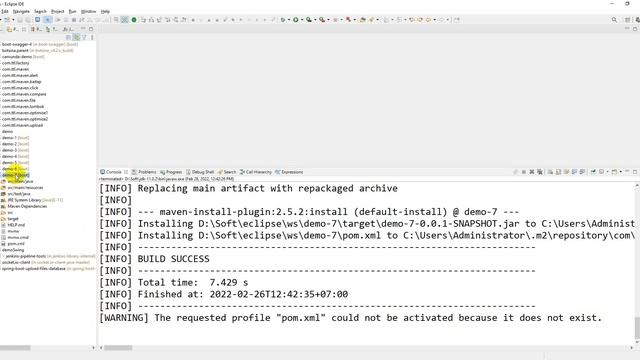The width and height of the screenshot is (640, 360).
Task: Maximize the Console view
Action: click(635, 172)
